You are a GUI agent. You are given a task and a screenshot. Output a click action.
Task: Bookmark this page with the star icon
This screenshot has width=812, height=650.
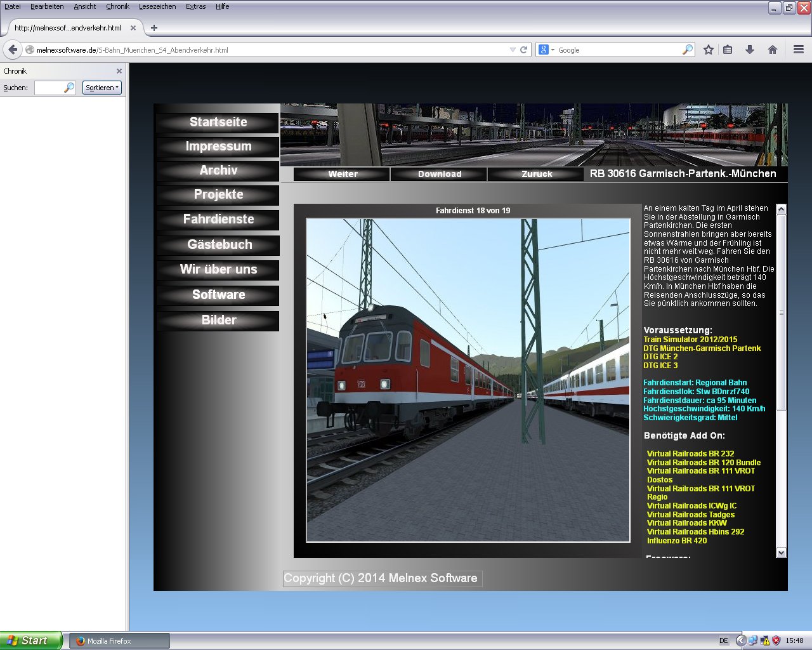(x=709, y=50)
